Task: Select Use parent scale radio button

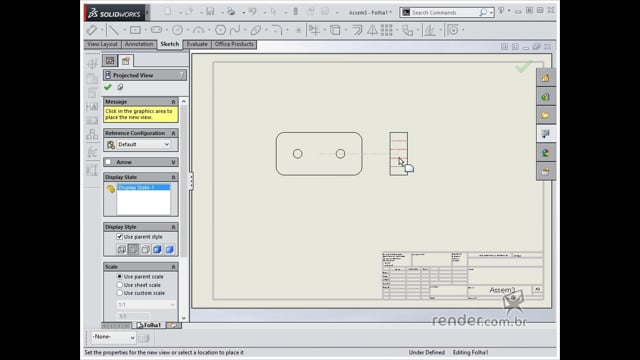Action: click(x=120, y=276)
